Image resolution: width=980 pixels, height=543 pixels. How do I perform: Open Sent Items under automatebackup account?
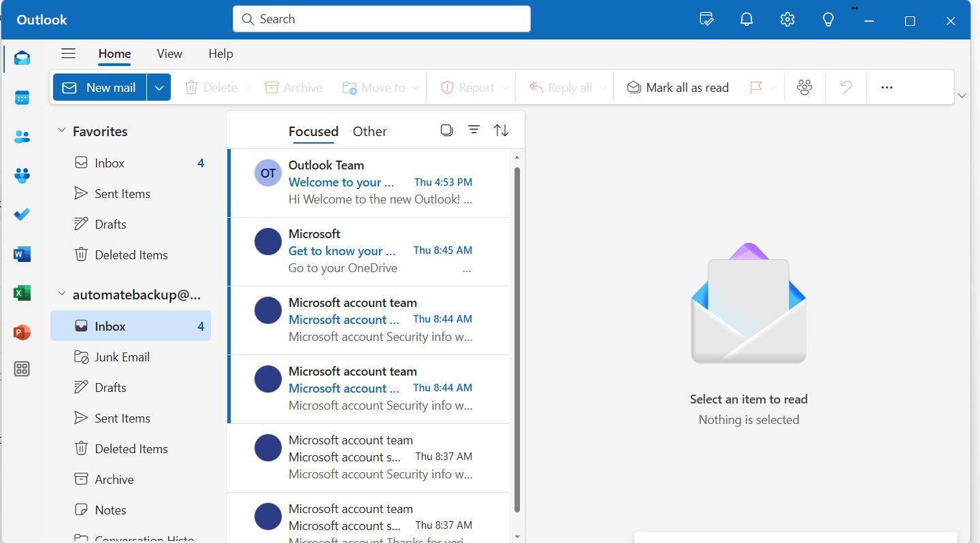tap(131, 418)
